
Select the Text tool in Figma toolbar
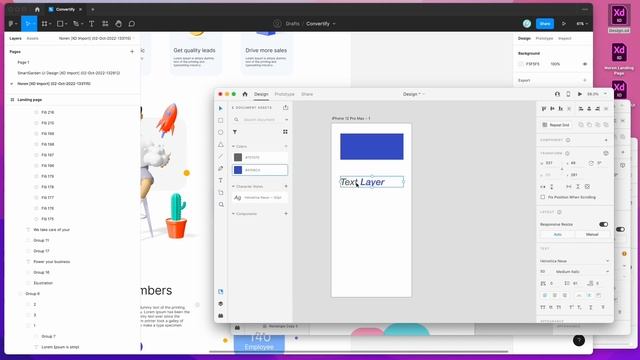click(x=91, y=24)
